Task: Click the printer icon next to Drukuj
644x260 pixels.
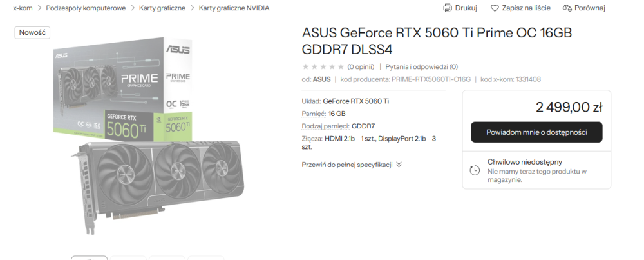Action: point(448,8)
